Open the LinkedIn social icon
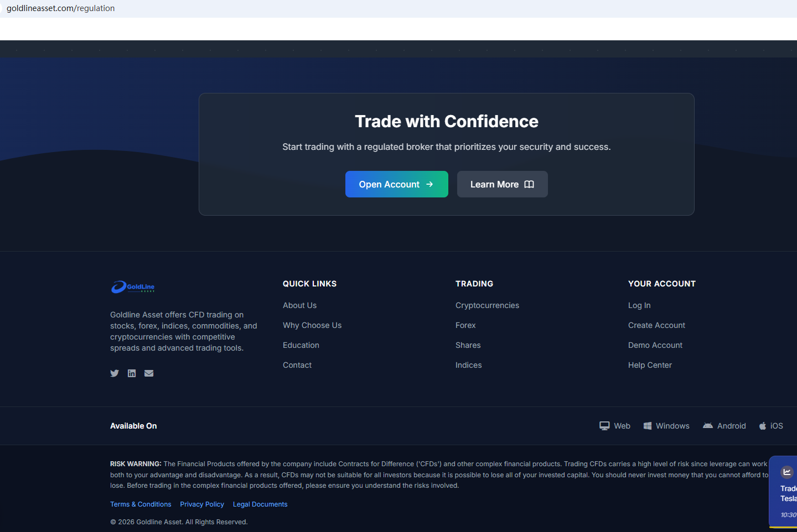 132,373
